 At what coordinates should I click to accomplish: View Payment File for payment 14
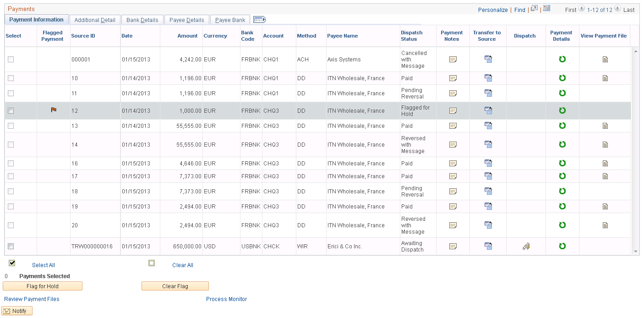coord(605,144)
